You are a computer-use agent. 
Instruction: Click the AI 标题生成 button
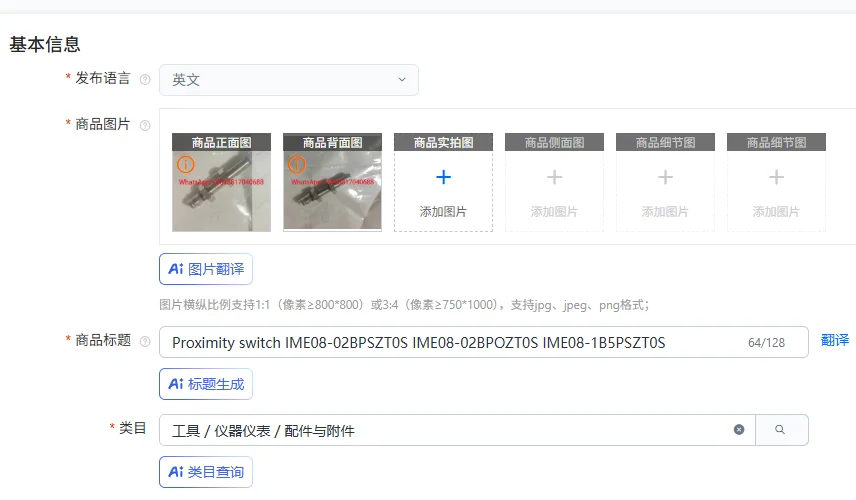tap(206, 384)
